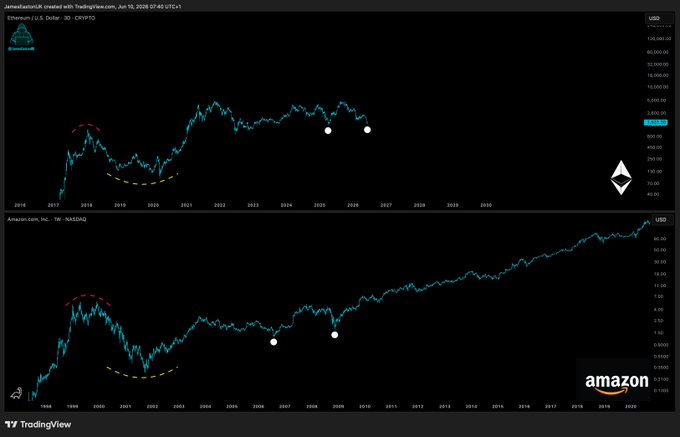Click the 2017 label on the Ethereum time axis
The height and width of the screenshot is (437, 680).
pyautogui.click(x=53, y=205)
